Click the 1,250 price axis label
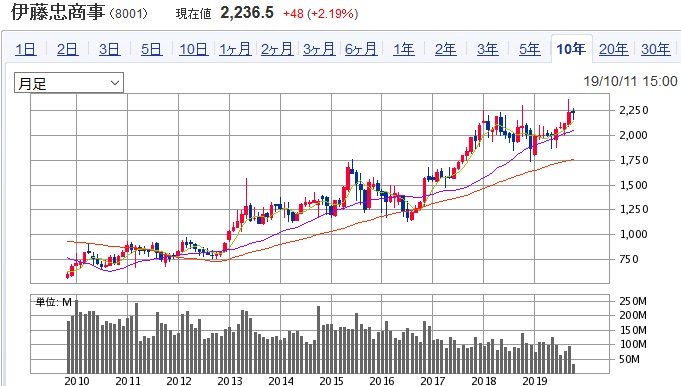Image resolution: width=681 pixels, height=386 pixels. point(634,209)
